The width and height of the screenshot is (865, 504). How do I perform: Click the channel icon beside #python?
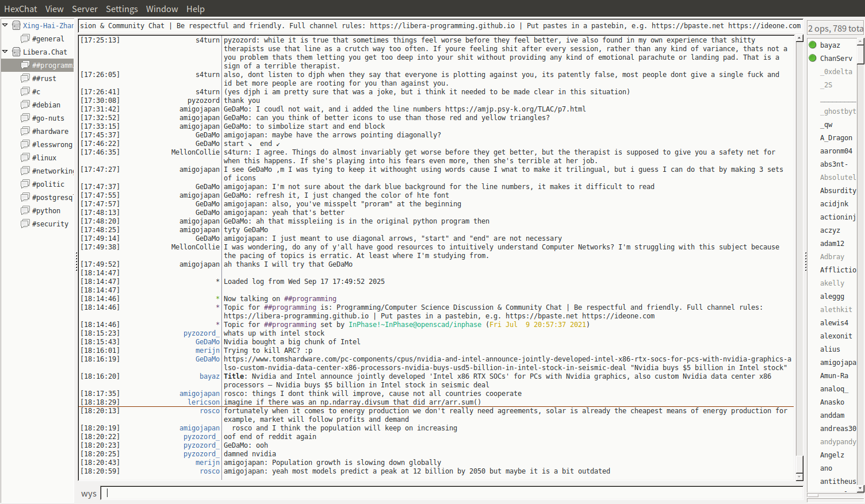pyautogui.click(x=25, y=210)
